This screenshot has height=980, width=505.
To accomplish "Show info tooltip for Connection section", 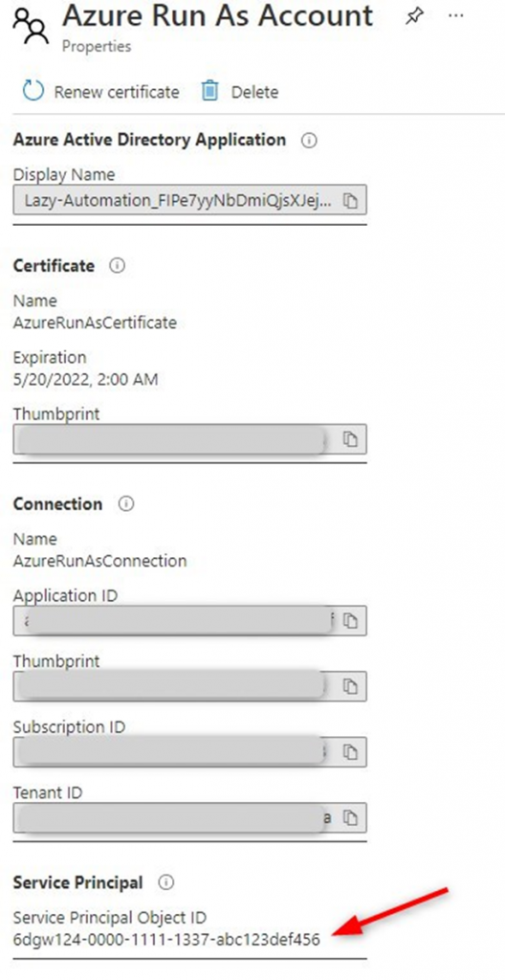I will pyautogui.click(x=125, y=503).
